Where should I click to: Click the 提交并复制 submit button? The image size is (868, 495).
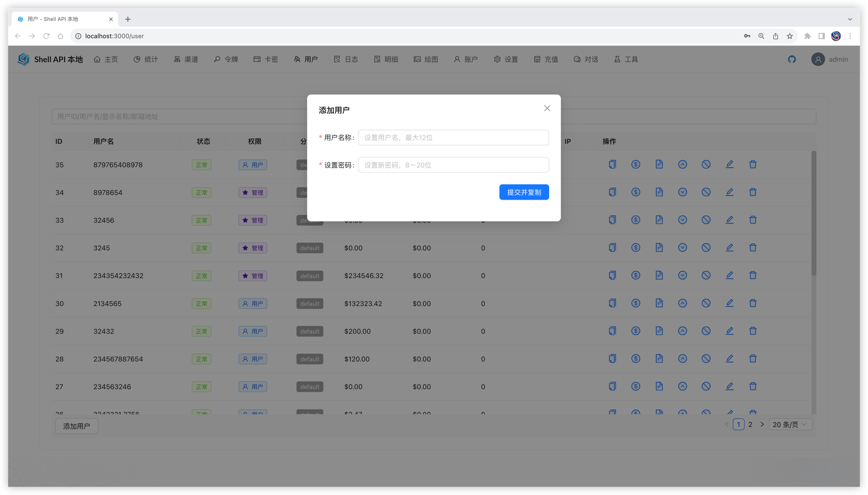pos(524,192)
